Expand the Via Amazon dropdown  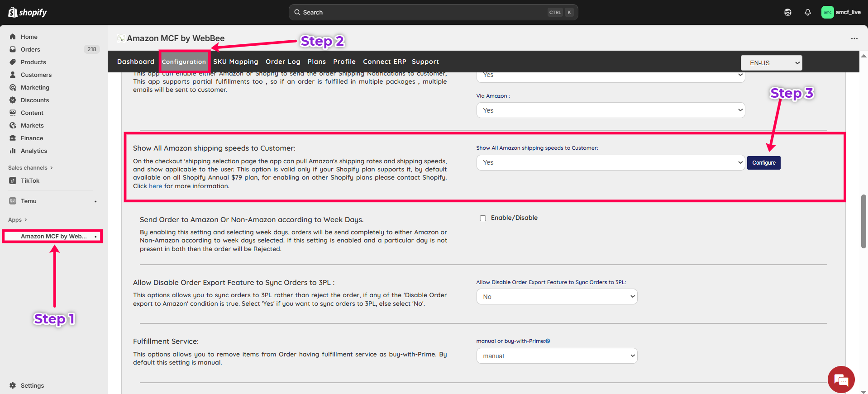pyautogui.click(x=610, y=110)
